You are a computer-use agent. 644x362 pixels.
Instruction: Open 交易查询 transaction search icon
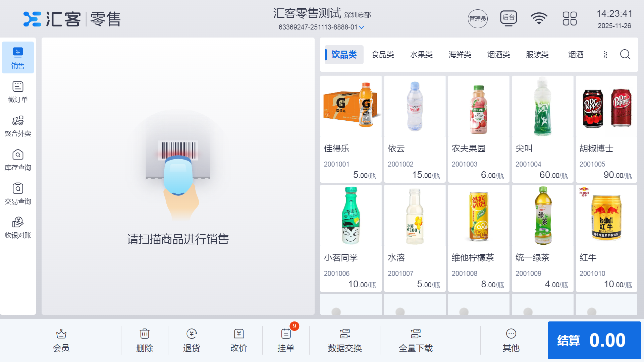pos(18,189)
